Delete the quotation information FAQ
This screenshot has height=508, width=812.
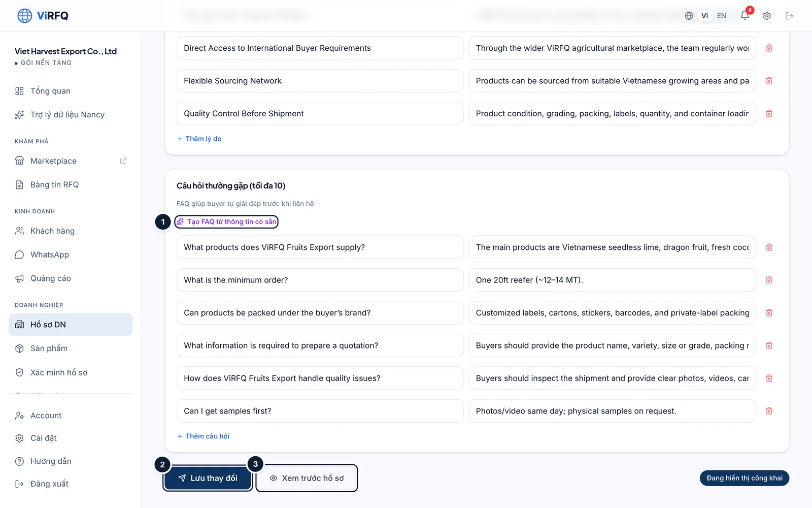point(769,345)
